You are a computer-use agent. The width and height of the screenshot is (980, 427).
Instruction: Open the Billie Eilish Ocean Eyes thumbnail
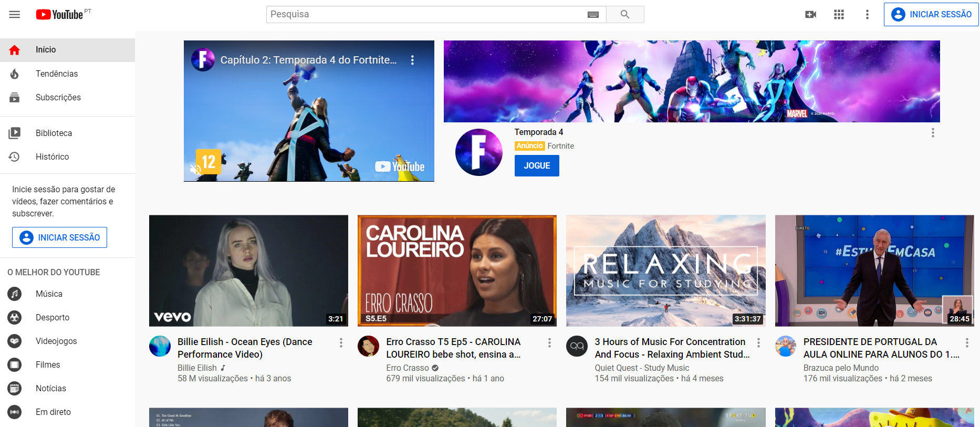[x=248, y=270]
